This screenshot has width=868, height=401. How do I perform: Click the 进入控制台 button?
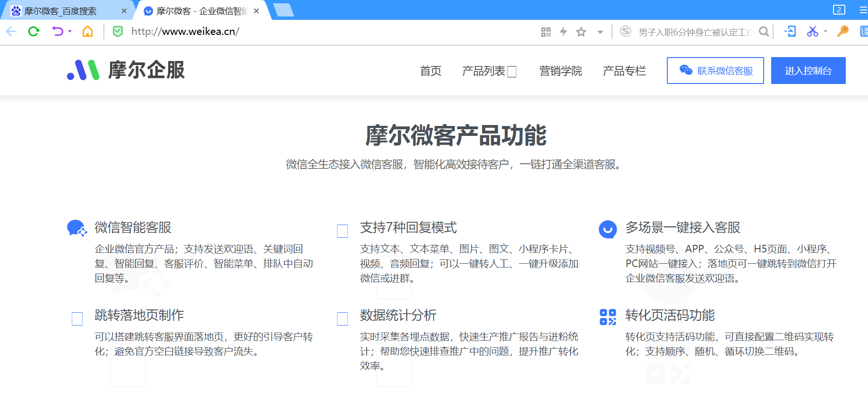808,71
